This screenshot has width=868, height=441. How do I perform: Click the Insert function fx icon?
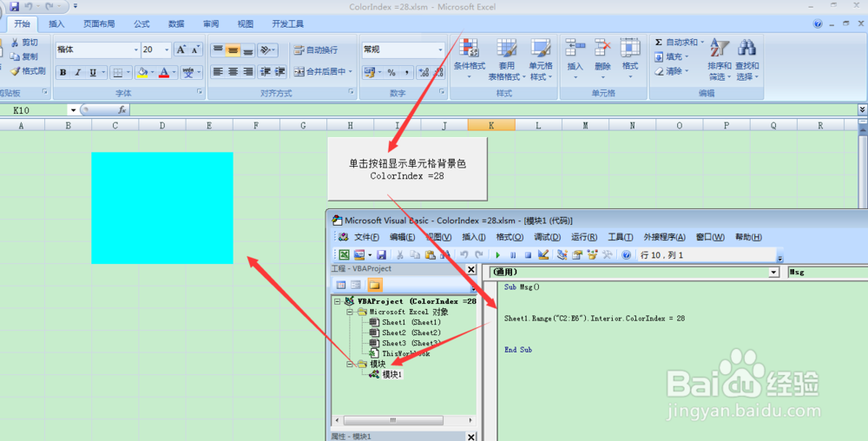pyautogui.click(x=122, y=110)
